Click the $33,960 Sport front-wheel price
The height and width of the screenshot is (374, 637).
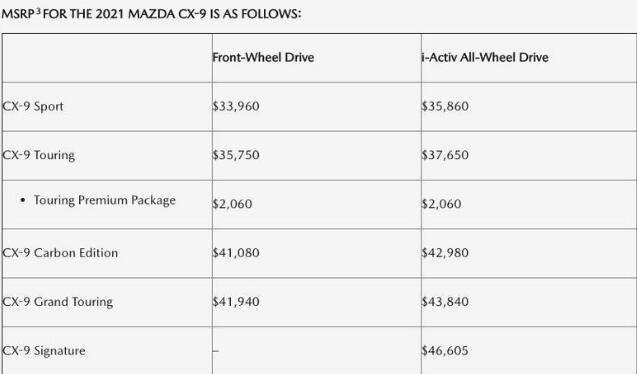click(236, 106)
